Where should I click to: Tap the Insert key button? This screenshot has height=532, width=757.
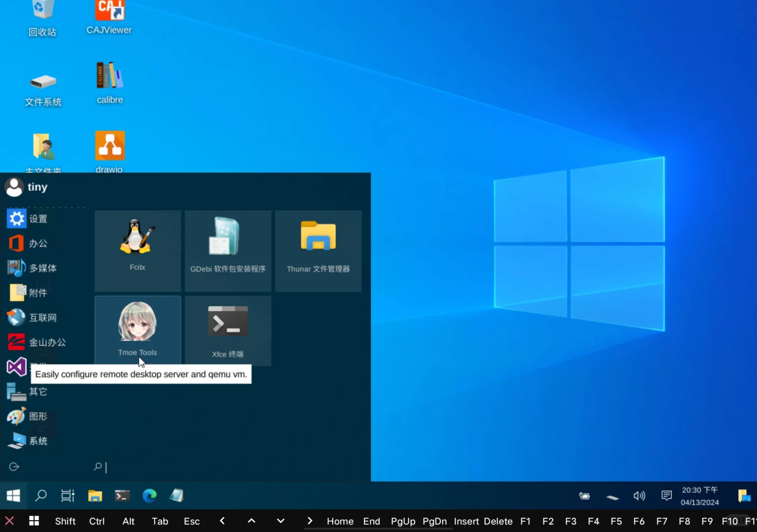(466, 521)
